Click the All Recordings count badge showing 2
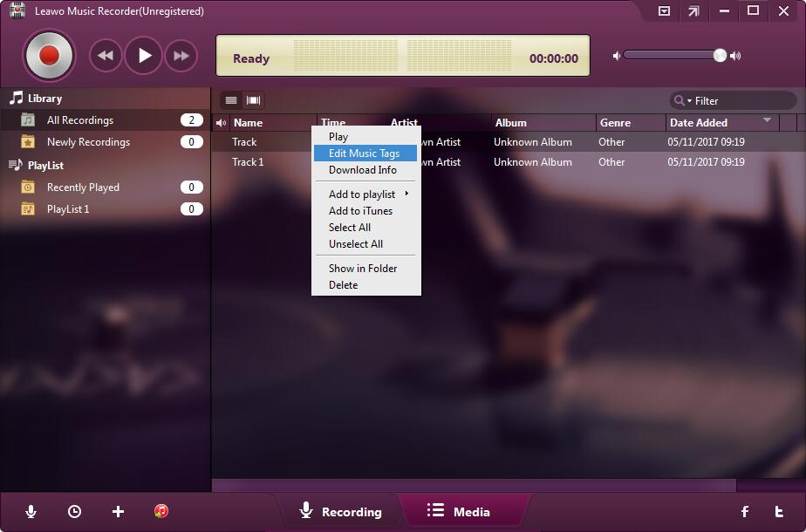The width and height of the screenshot is (806, 532). click(191, 120)
